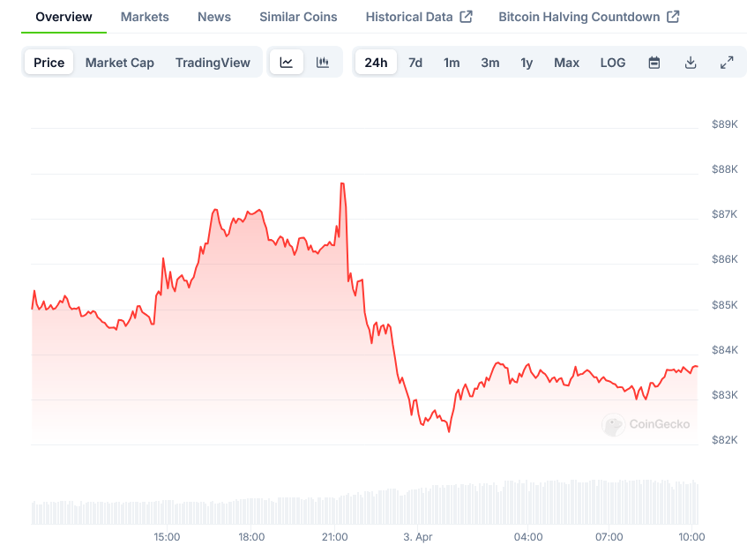Image resolution: width=747 pixels, height=560 pixels.
Task: Click the $88K axis label
Action: pos(725,169)
